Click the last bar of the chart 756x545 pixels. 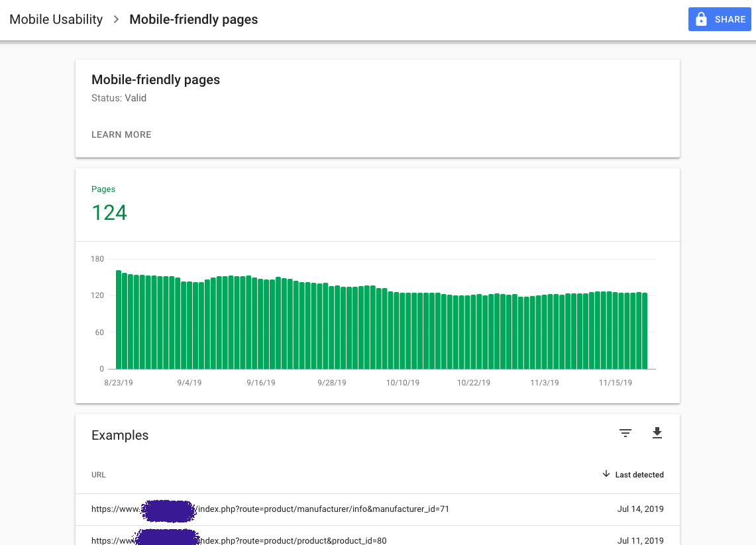[x=644, y=331]
